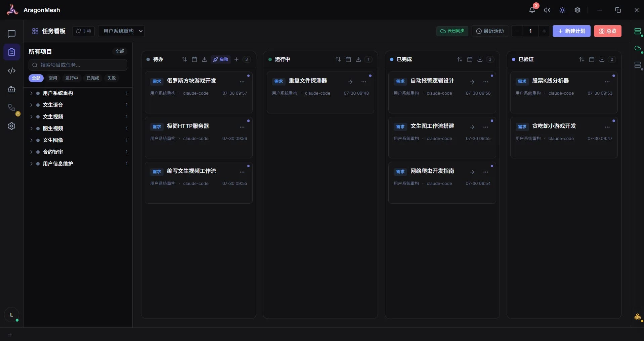Viewport: 644px width, 341px height.
Task: Open the workflow nodes icon in sidebar
Action: coord(11,107)
